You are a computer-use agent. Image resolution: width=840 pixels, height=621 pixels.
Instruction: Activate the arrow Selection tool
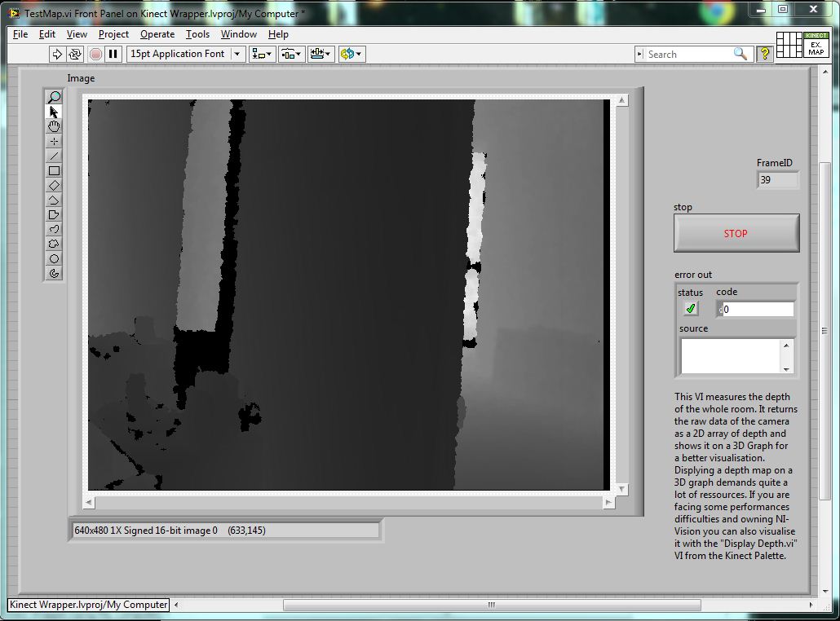click(x=54, y=112)
